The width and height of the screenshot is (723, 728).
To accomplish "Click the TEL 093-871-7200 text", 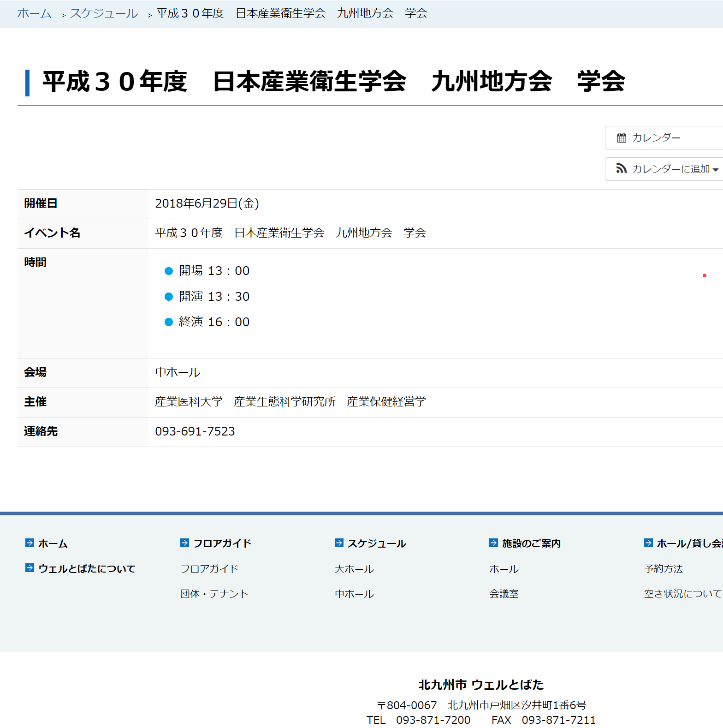I will click(418, 720).
